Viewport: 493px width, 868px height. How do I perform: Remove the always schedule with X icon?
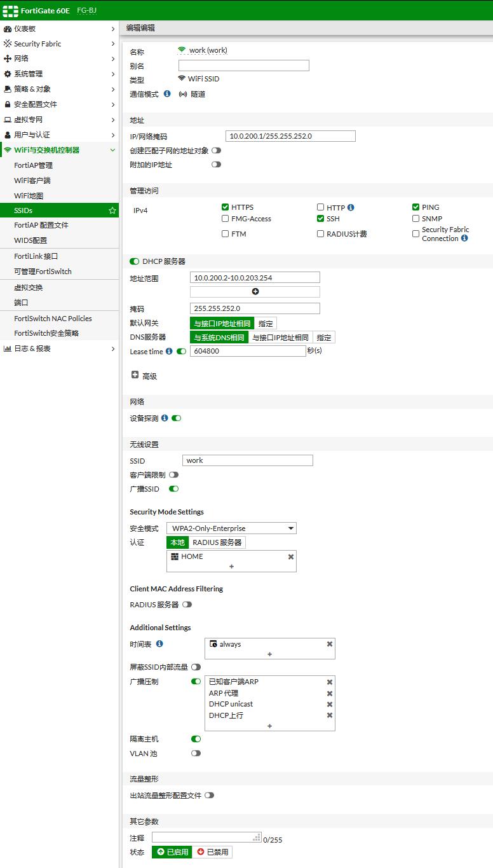(330, 644)
